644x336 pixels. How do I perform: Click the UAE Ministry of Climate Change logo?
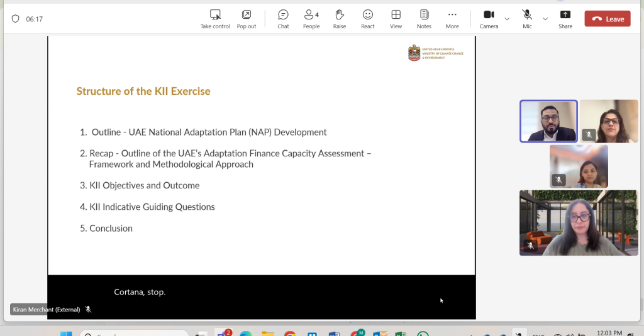(x=436, y=53)
